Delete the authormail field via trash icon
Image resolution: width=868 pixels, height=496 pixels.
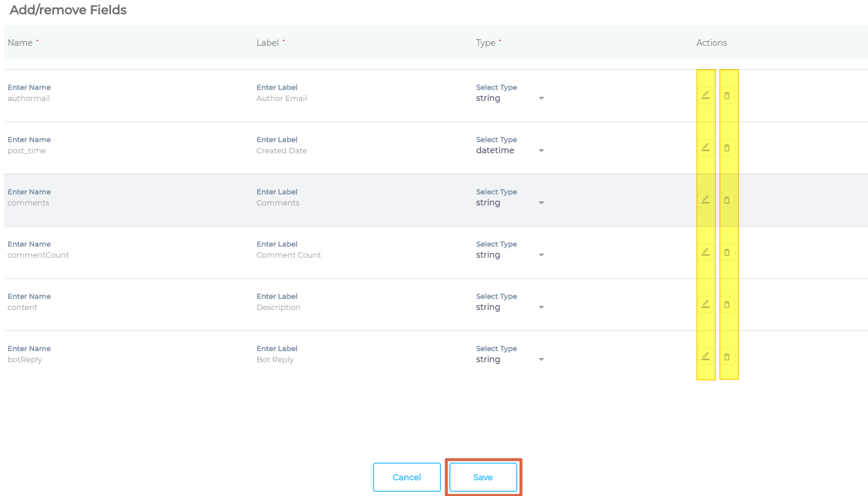tap(727, 96)
